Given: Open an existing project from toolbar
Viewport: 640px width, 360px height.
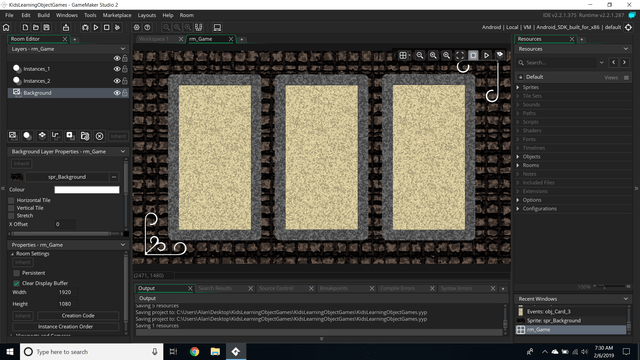Looking at the screenshot, I should click(36, 27).
